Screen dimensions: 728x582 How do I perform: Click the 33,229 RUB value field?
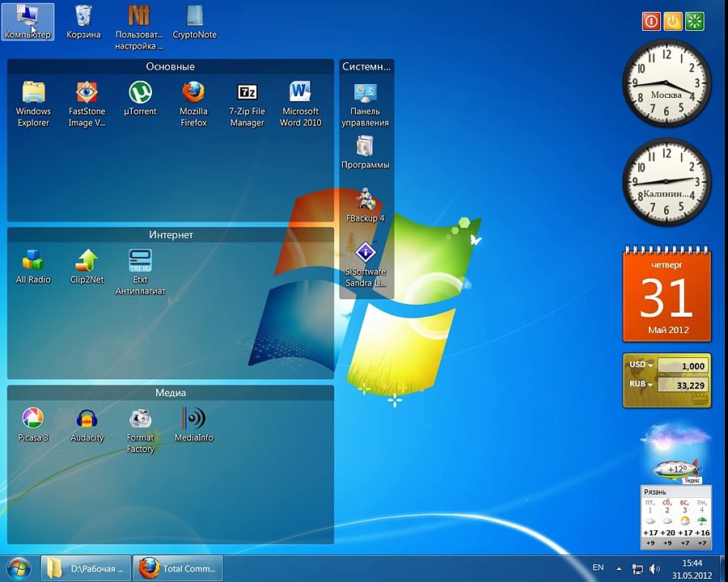(x=683, y=386)
